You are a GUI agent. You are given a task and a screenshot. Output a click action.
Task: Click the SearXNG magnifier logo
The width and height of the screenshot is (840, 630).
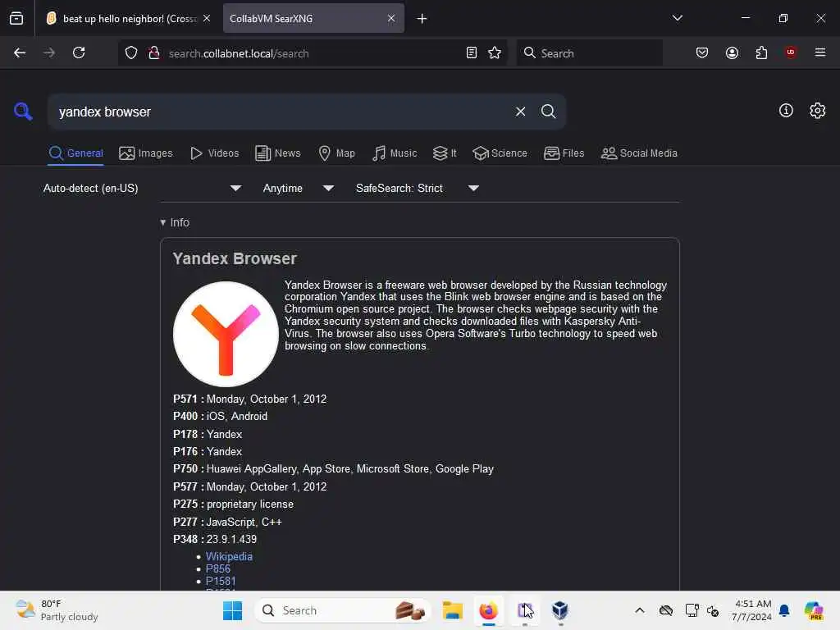point(23,111)
